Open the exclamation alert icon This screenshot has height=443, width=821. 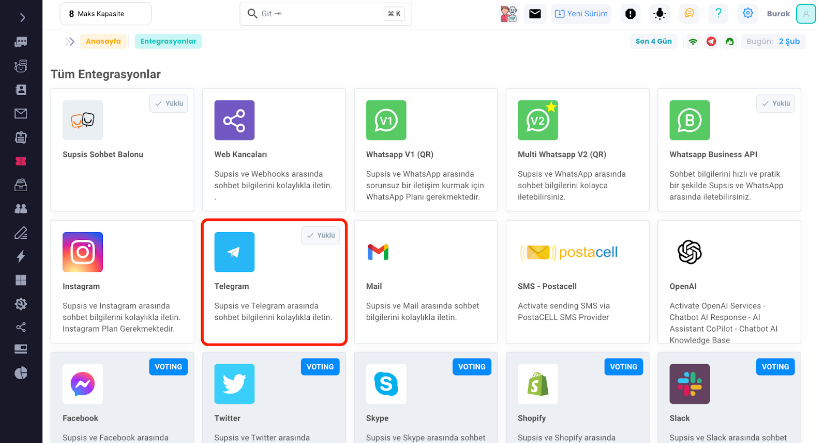coord(630,14)
